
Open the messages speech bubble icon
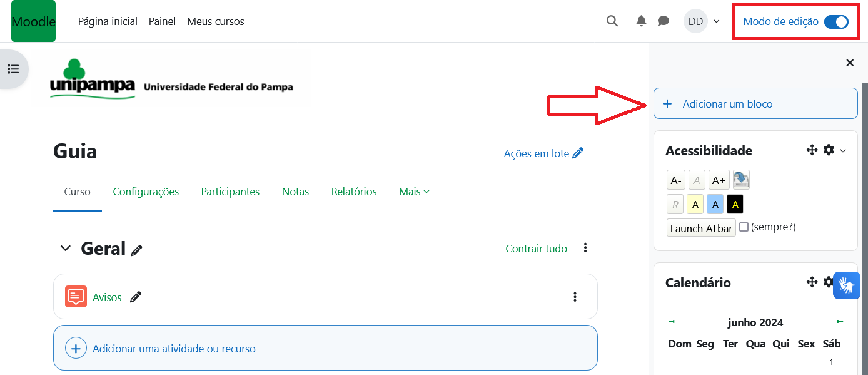click(x=664, y=21)
